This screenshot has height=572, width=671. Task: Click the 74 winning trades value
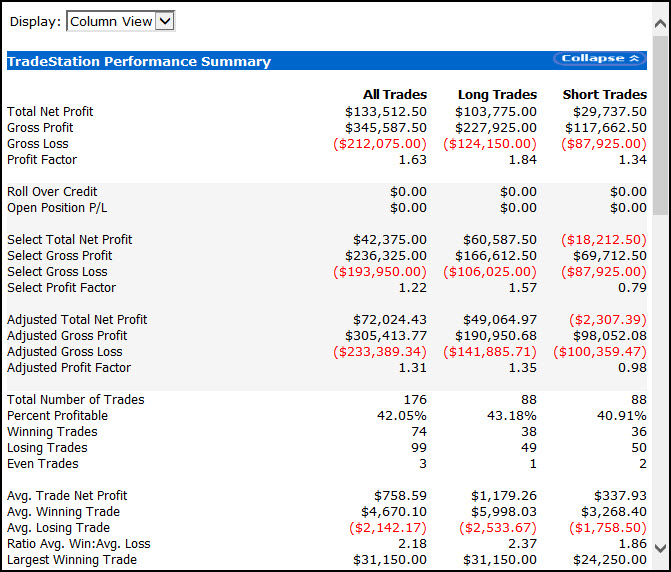click(x=419, y=432)
